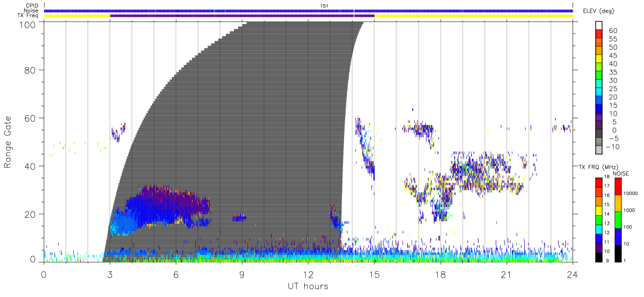Click the purple segment of TX Freq strip

tap(242, 16)
